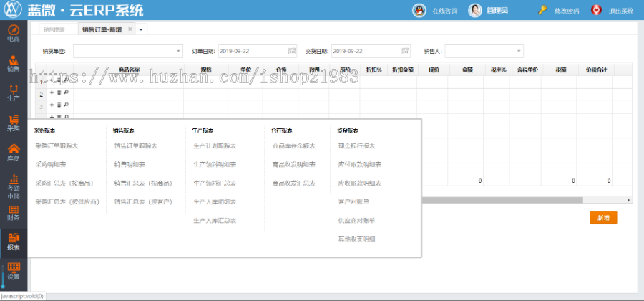This screenshot has width=644, height=301.
Task: Open the tab list dropdown arrow
Action: 141,29
